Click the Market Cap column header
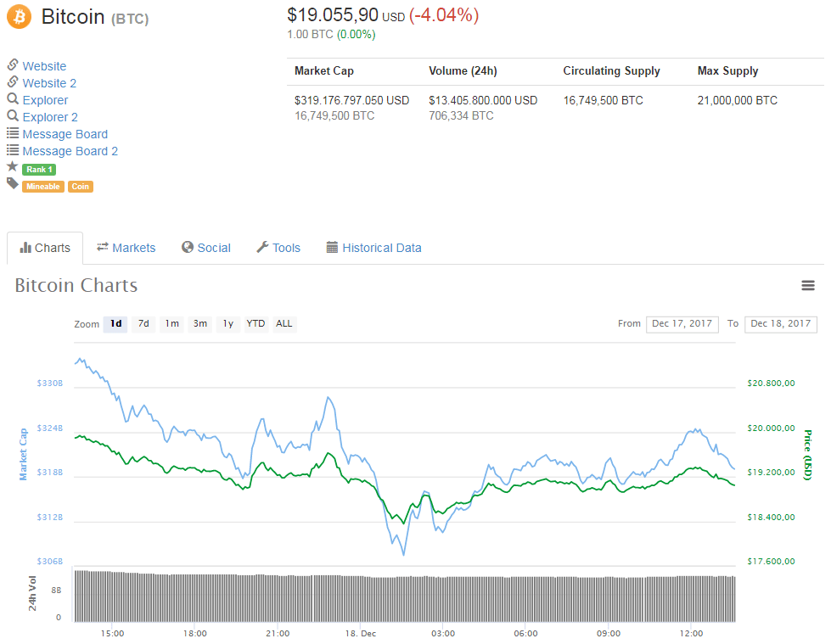Image resolution: width=831 pixels, height=644 pixels. pos(324,71)
